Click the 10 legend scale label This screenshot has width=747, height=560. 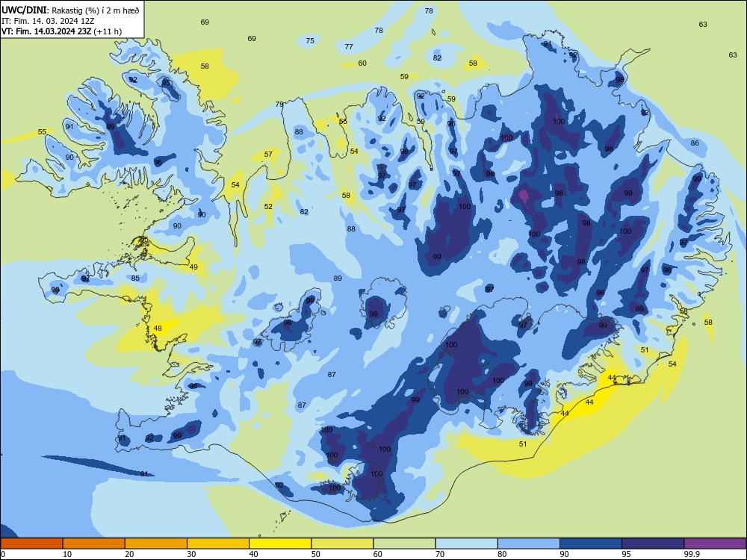[67, 554]
